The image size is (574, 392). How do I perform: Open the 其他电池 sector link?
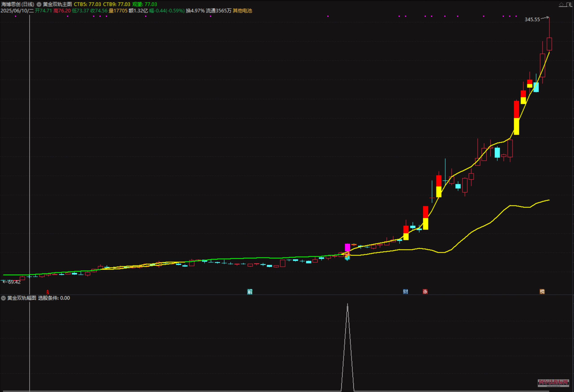pyautogui.click(x=242, y=11)
